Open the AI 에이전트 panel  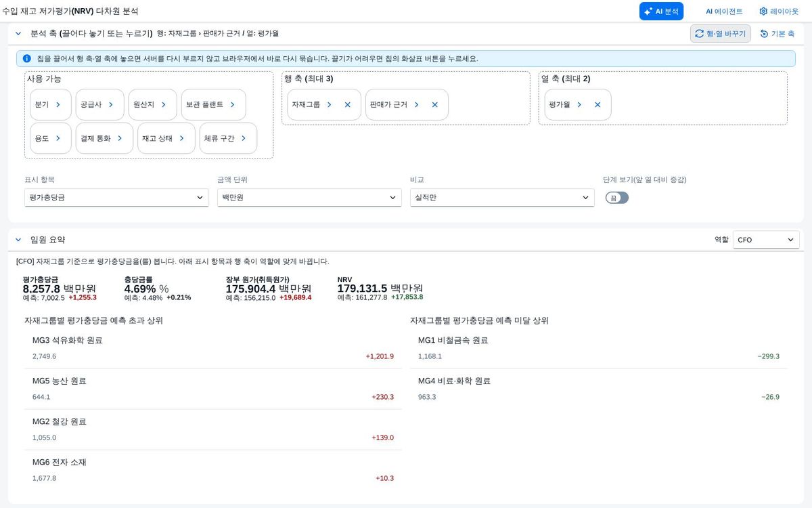click(724, 12)
